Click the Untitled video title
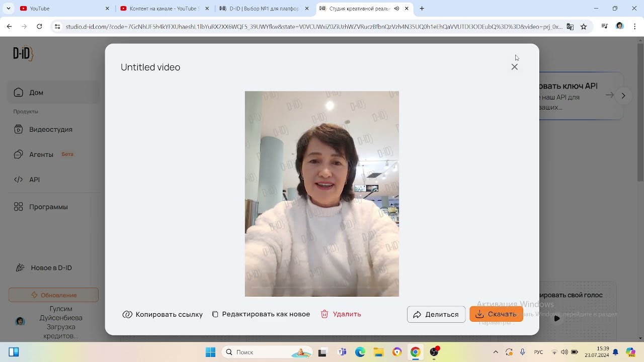Screen dimensions: 644x362 tap(150, 67)
